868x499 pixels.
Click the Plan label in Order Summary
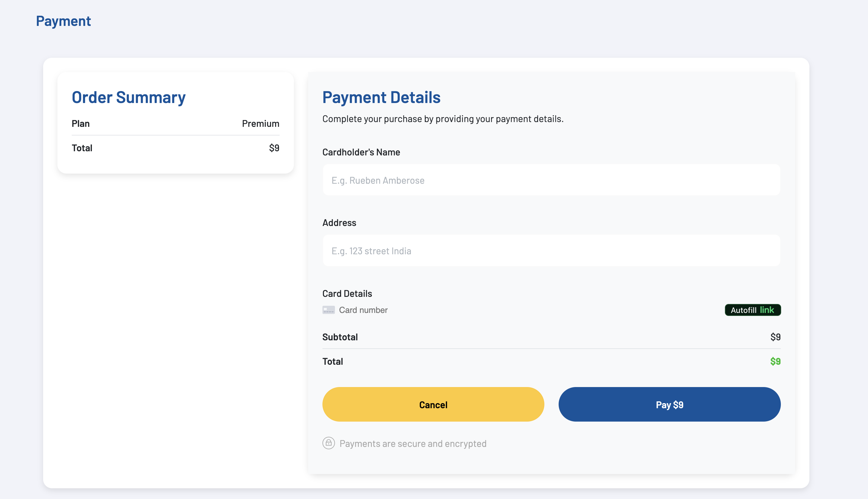coord(81,123)
